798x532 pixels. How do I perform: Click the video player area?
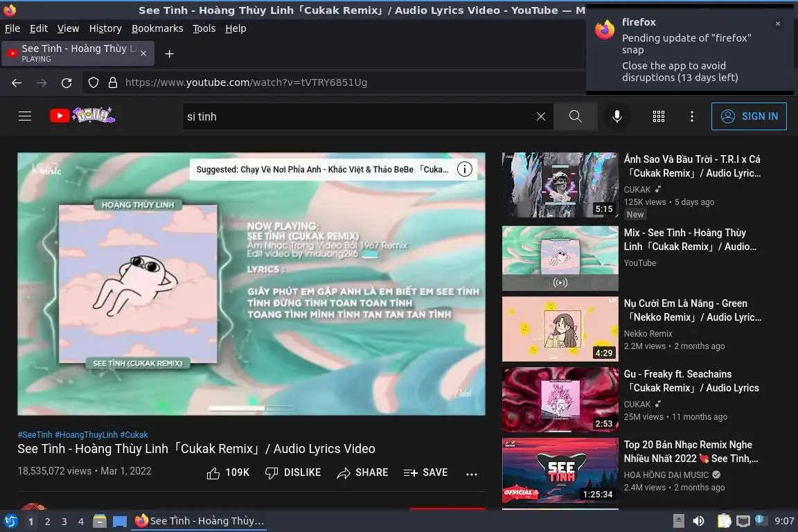click(251, 284)
